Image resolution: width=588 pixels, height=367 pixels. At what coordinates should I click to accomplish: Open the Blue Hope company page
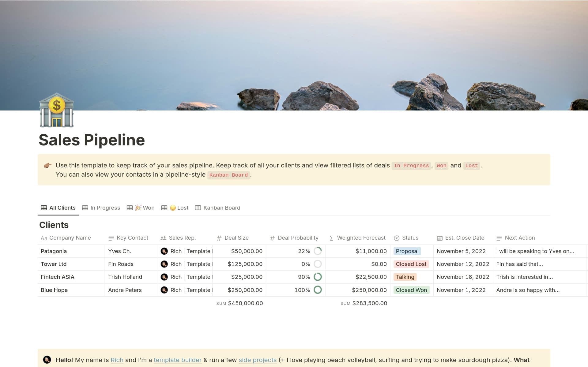point(54,290)
